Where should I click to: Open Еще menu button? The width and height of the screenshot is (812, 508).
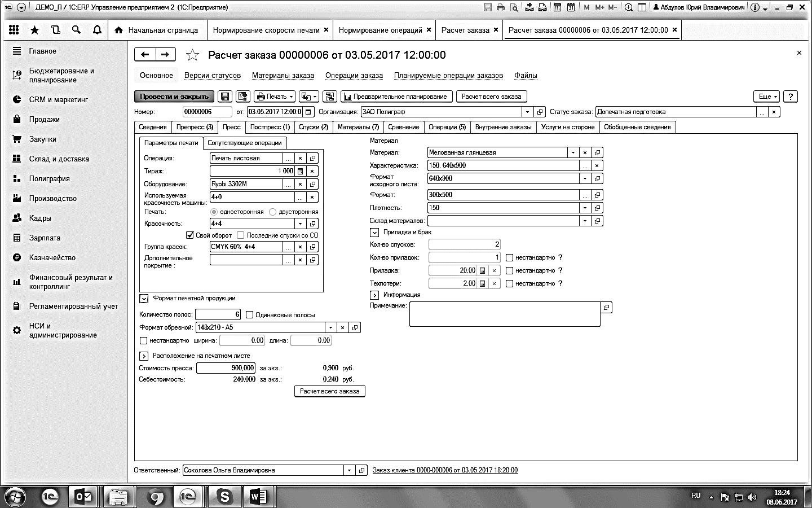[767, 97]
